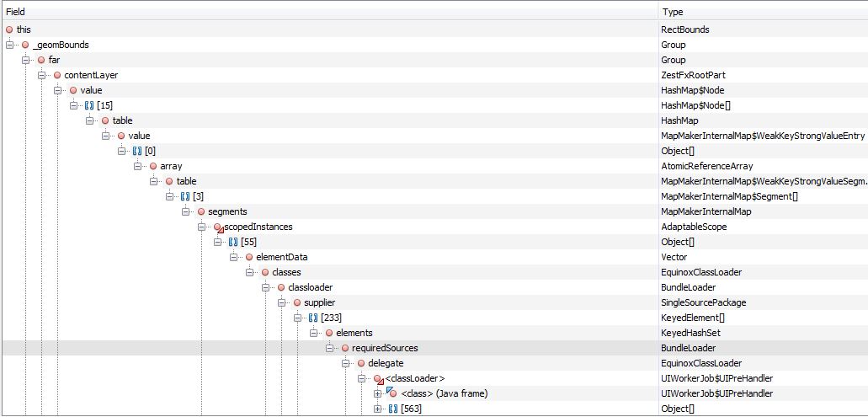Collapse the 'supplier' node
Image resolution: width=868 pixels, height=417 pixels.
[281, 302]
